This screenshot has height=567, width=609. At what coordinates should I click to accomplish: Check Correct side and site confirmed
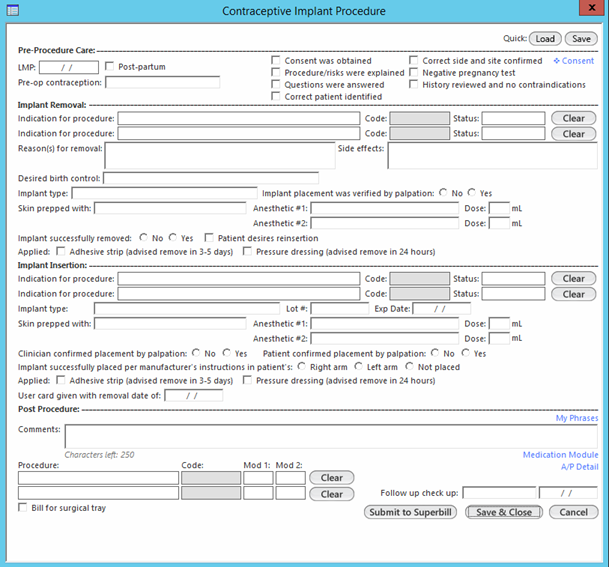pos(414,61)
